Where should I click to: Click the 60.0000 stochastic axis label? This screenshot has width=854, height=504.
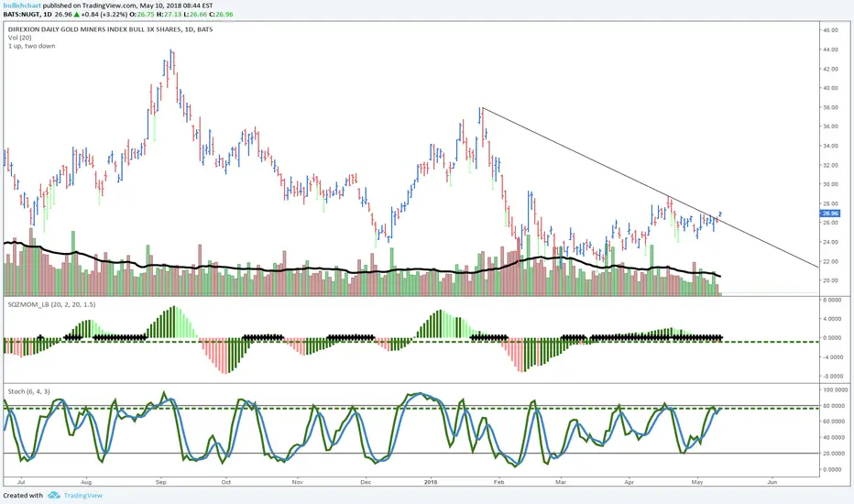(834, 422)
